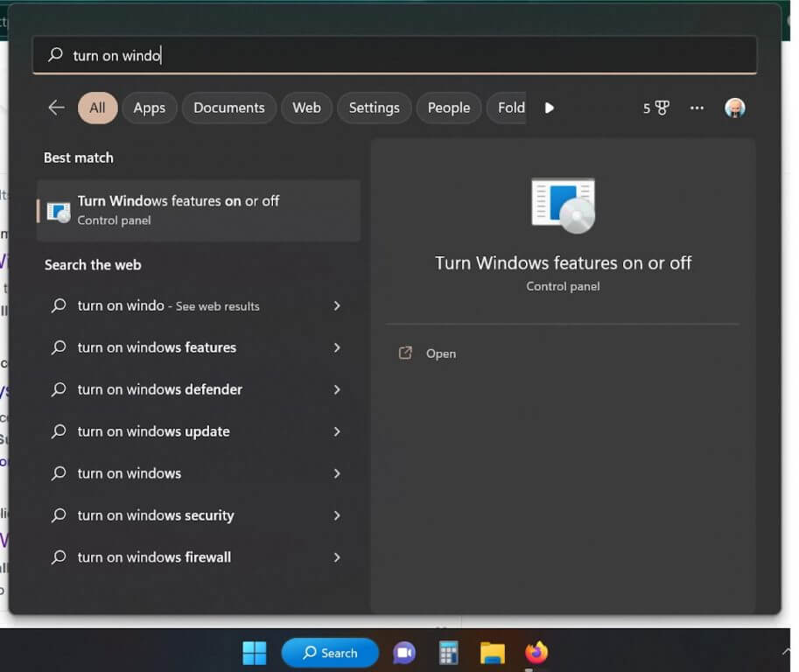Expand chevron for 'turn on windows update'
This screenshot has height=672, width=799.
coord(337,431)
